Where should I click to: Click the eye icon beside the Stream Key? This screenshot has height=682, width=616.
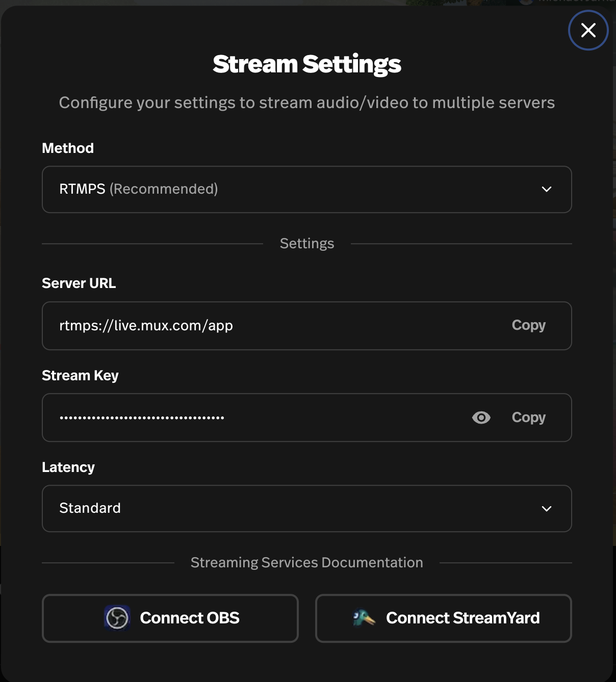pos(481,417)
